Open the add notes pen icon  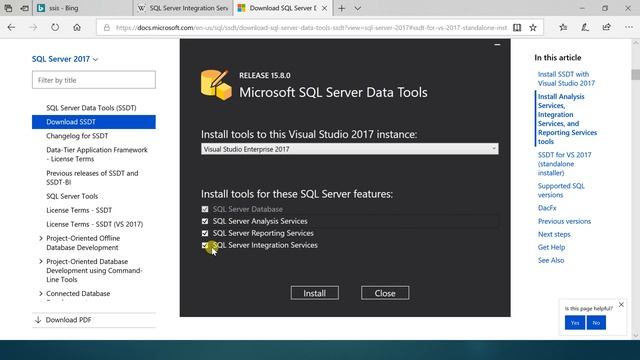tap(585, 27)
